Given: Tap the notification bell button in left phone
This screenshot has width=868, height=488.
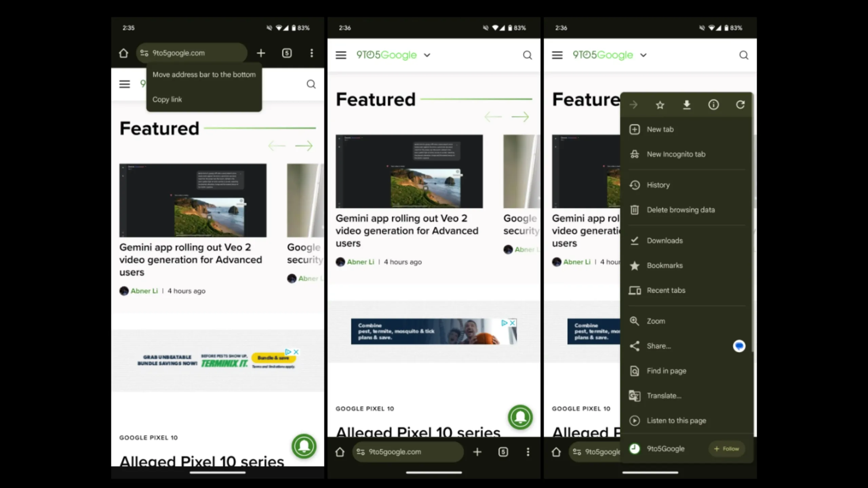Looking at the screenshot, I should coord(304,446).
